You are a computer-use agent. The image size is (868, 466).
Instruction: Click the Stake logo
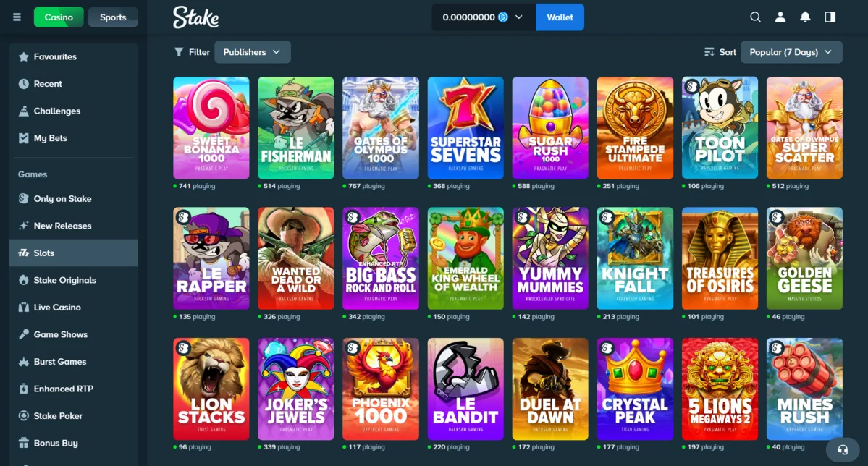click(196, 17)
